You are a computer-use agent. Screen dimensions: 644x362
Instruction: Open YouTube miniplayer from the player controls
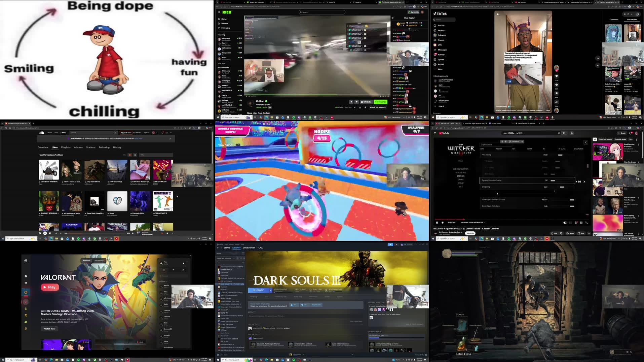click(581, 222)
